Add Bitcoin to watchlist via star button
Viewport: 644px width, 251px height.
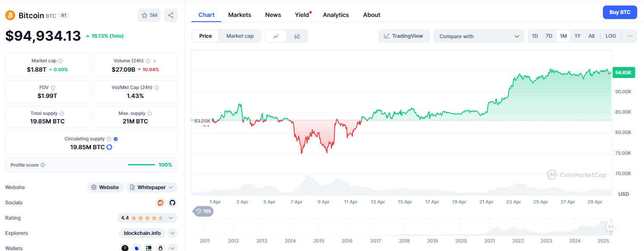click(149, 15)
